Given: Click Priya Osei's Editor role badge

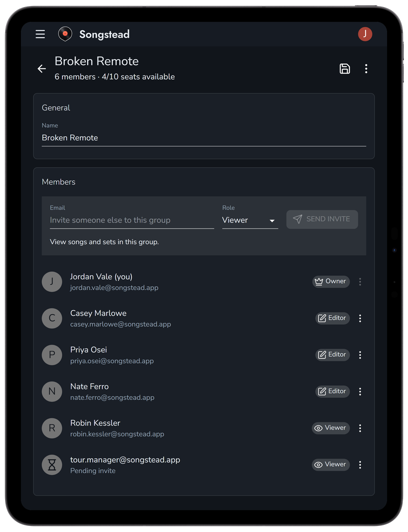Looking at the screenshot, I should pos(333,354).
